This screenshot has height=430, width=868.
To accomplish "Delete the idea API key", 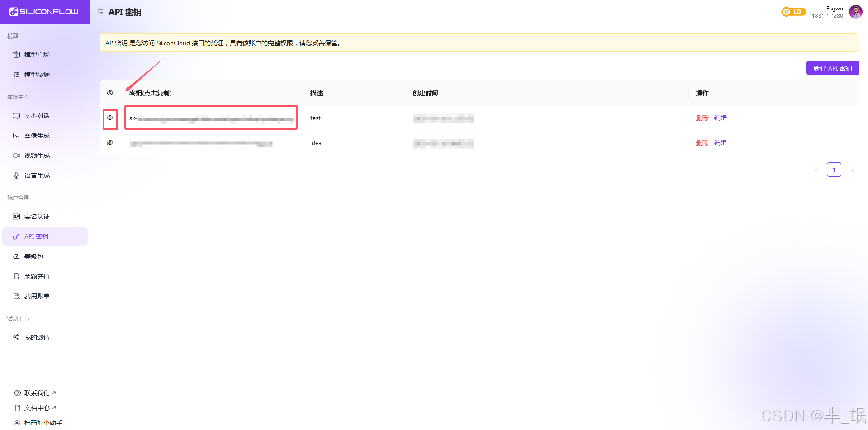I will click(702, 143).
